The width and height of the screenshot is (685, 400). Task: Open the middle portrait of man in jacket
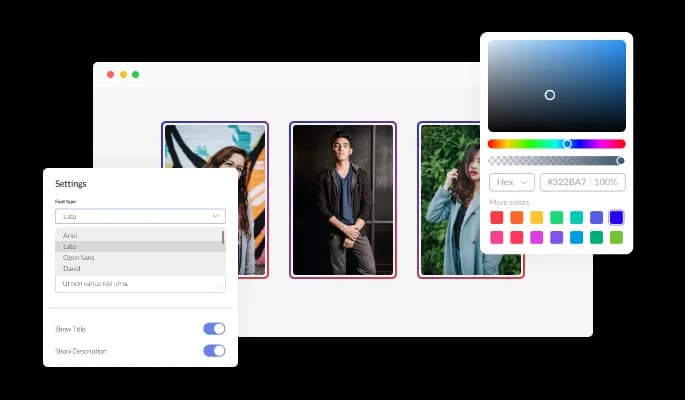(x=342, y=200)
